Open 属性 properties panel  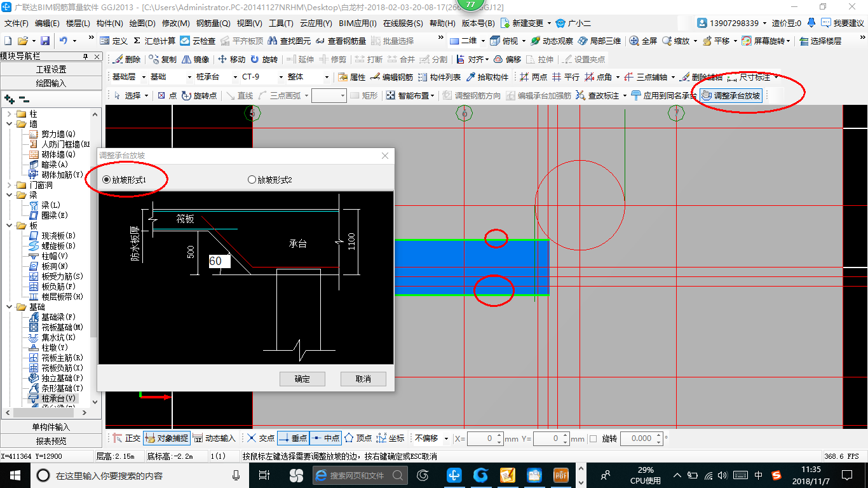[x=352, y=77]
